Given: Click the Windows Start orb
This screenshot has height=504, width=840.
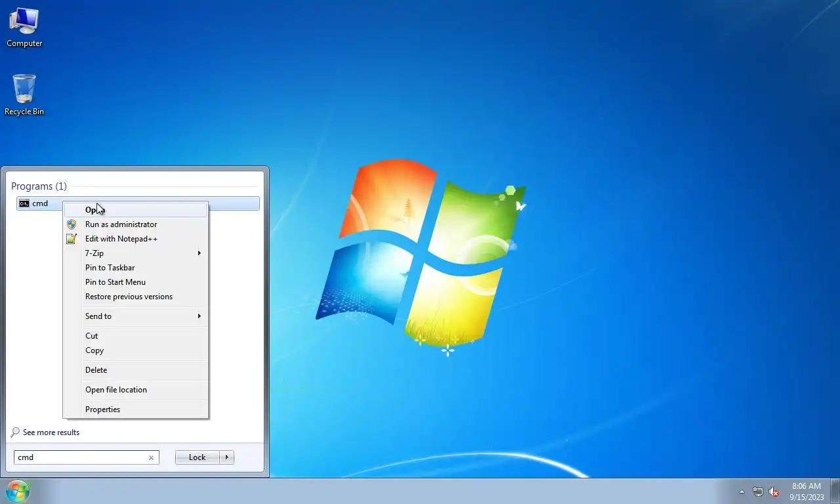Looking at the screenshot, I should coord(17,491).
